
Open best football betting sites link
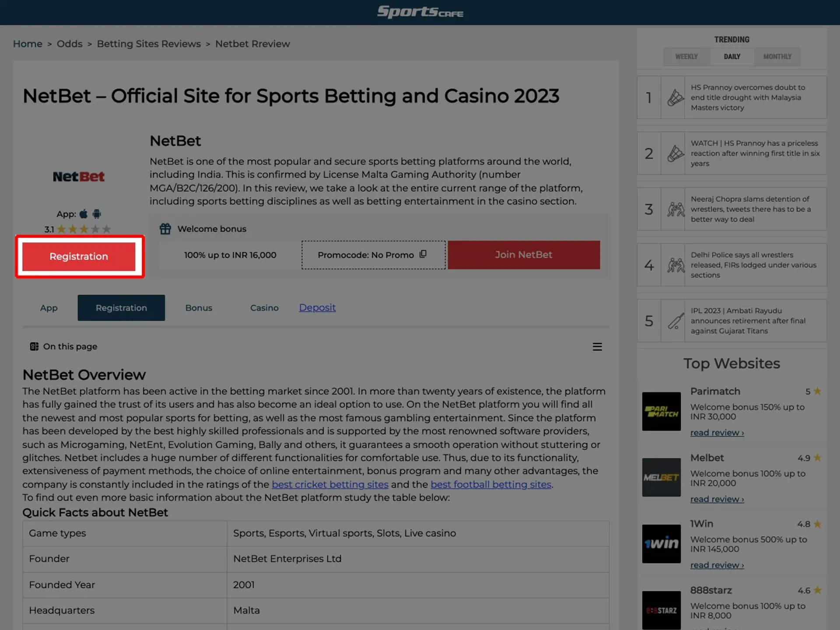click(x=491, y=484)
